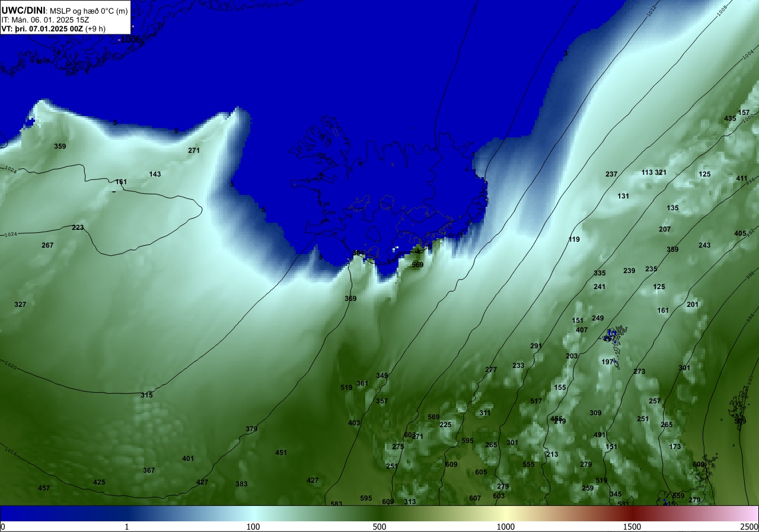Click the map value 213
The height and width of the screenshot is (532, 759).
(552, 454)
